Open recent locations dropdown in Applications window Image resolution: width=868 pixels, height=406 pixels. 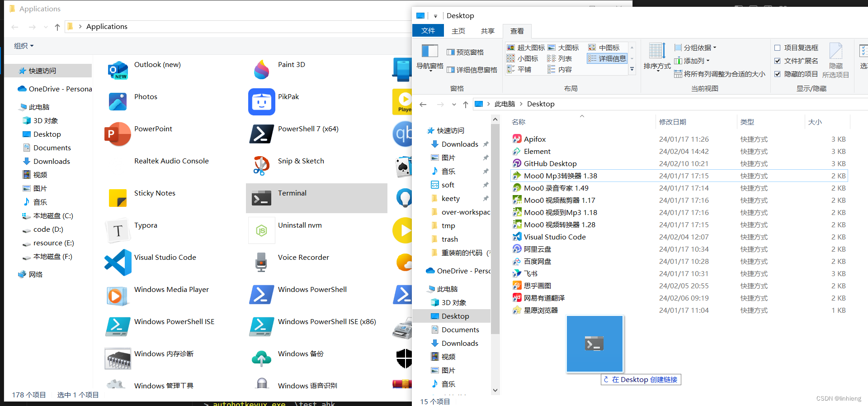(x=46, y=27)
